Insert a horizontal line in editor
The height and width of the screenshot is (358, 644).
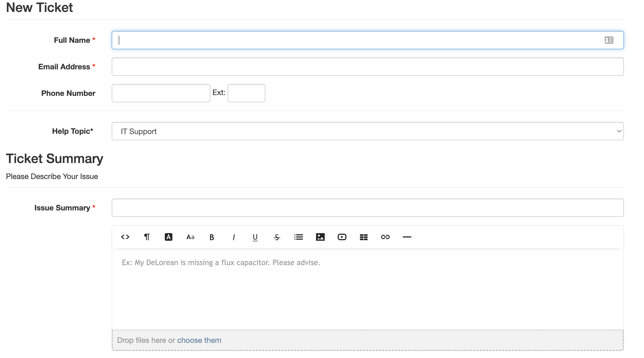coord(407,237)
